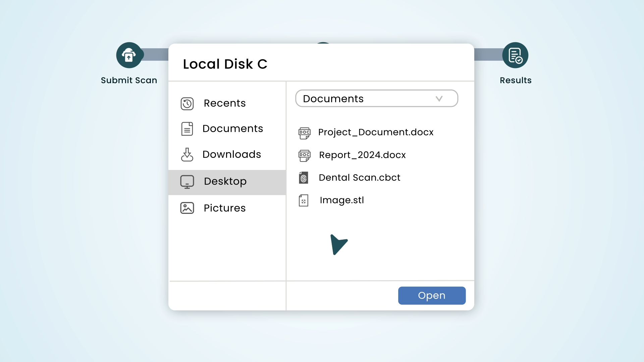The height and width of the screenshot is (362, 644).
Task: Click the Documents page icon in sidebar
Action: pos(187,129)
